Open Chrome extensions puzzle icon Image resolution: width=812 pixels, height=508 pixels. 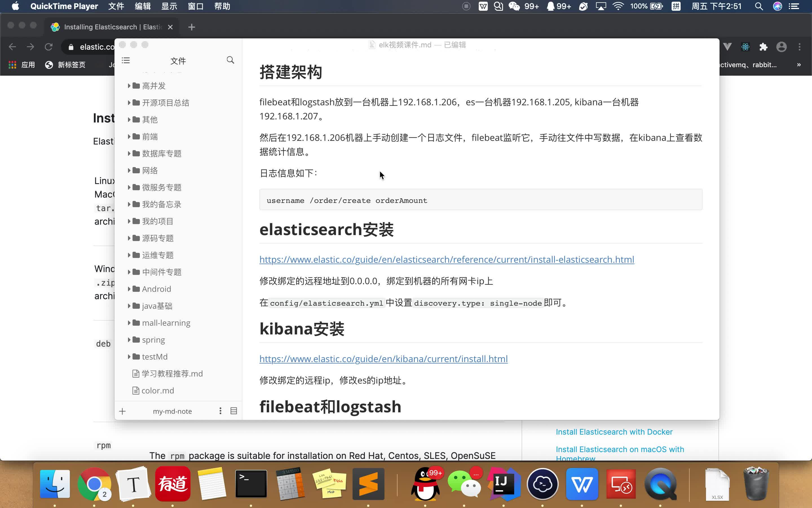click(x=764, y=47)
